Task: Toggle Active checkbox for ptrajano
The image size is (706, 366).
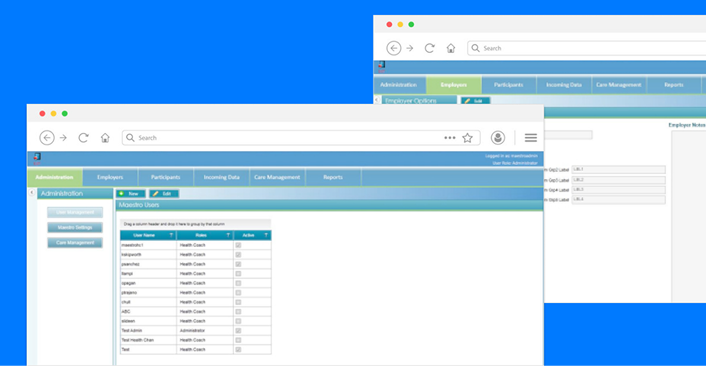Action: (238, 293)
